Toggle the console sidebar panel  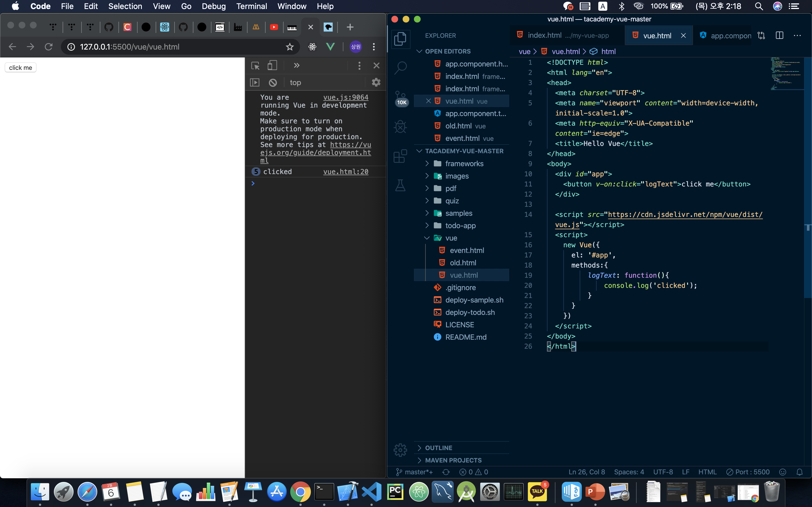tap(255, 83)
